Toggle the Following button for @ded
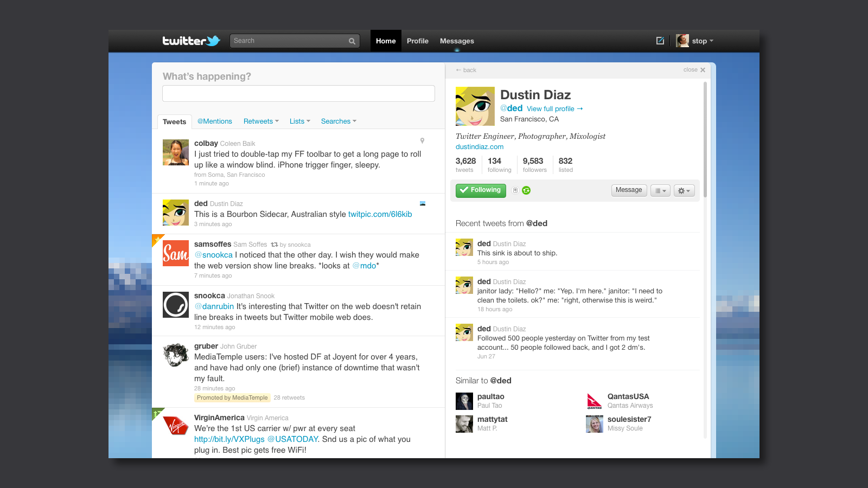Image resolution: width=868 pixels, height=488 pixels. tap(481, 190)
